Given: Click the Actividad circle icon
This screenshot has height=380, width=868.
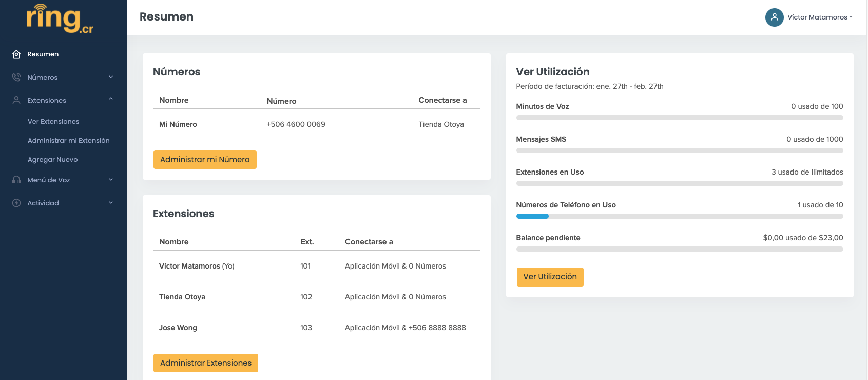Looking at the screenshot, I should (x=16, y=203).
